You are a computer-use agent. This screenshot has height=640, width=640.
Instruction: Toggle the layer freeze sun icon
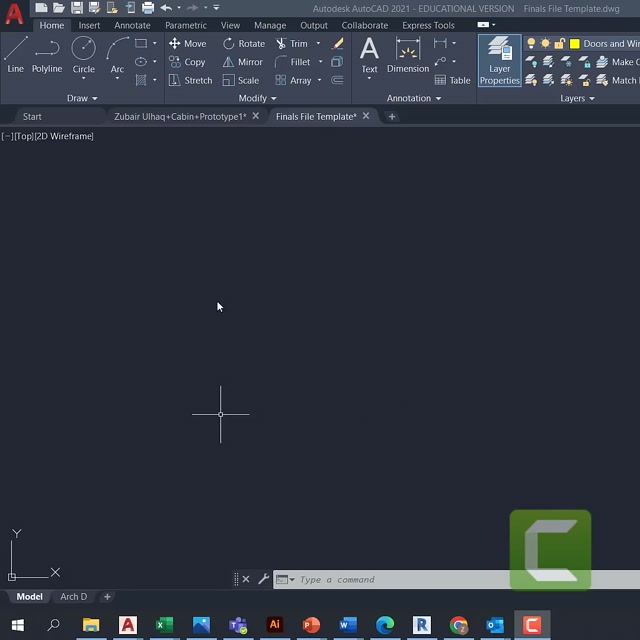pyautogui.click(x=545, y=44)
